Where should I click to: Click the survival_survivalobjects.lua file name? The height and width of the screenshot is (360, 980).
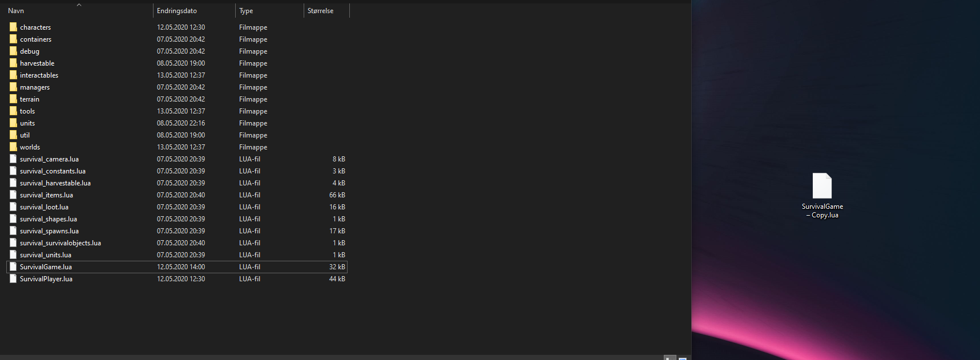61,243
